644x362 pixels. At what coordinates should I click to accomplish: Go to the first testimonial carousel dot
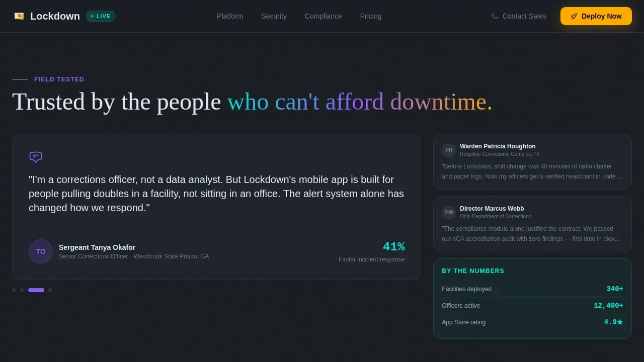14,290
